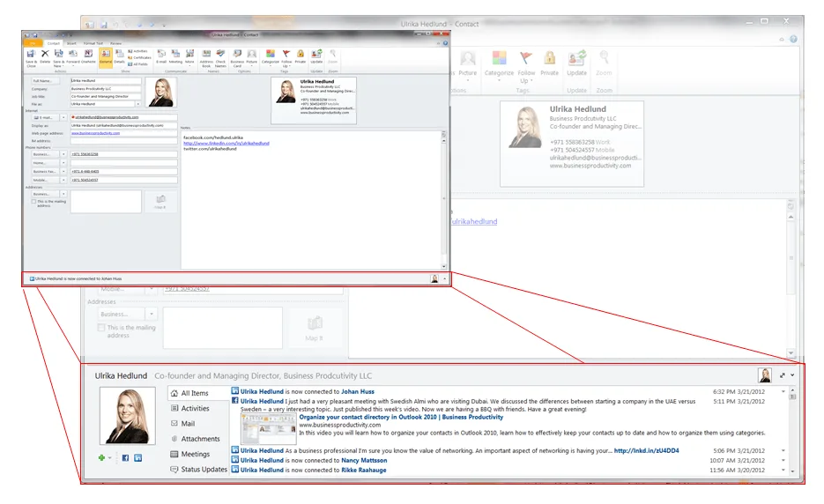Tick mailing address checkbox in background window
The height and width of the screenshot is (504, 824).
click(x=101, y=328)
